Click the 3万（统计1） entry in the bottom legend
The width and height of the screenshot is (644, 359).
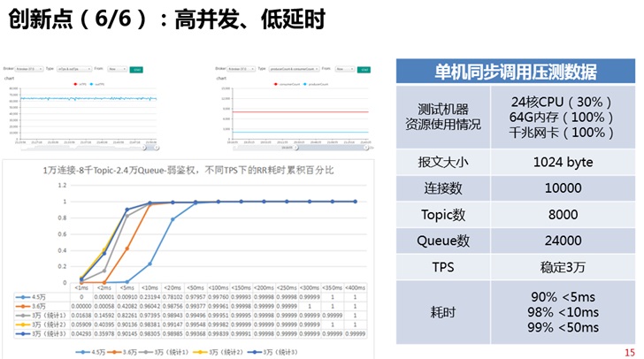pyautogui.click(x=164, y=352)
